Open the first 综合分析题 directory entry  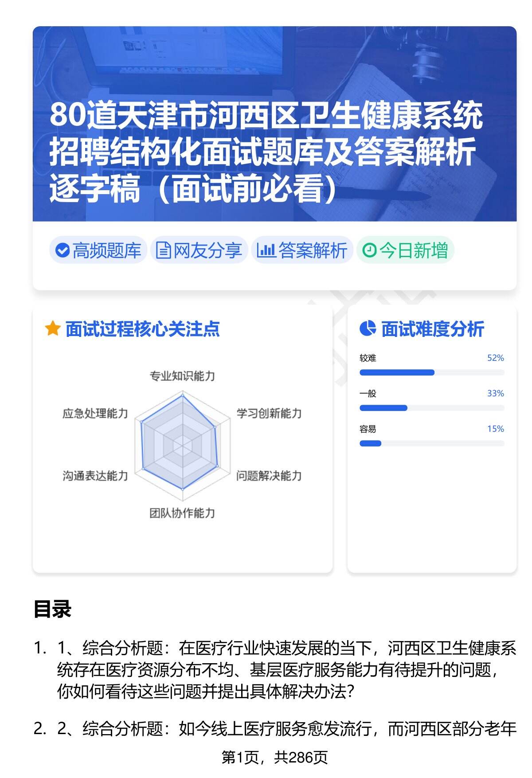tap(286, 670)
